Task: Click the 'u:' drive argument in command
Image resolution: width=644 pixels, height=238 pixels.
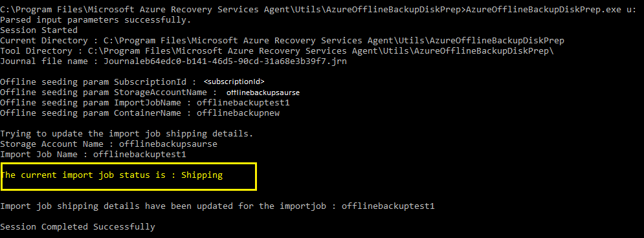Action: tap(631, 10)
